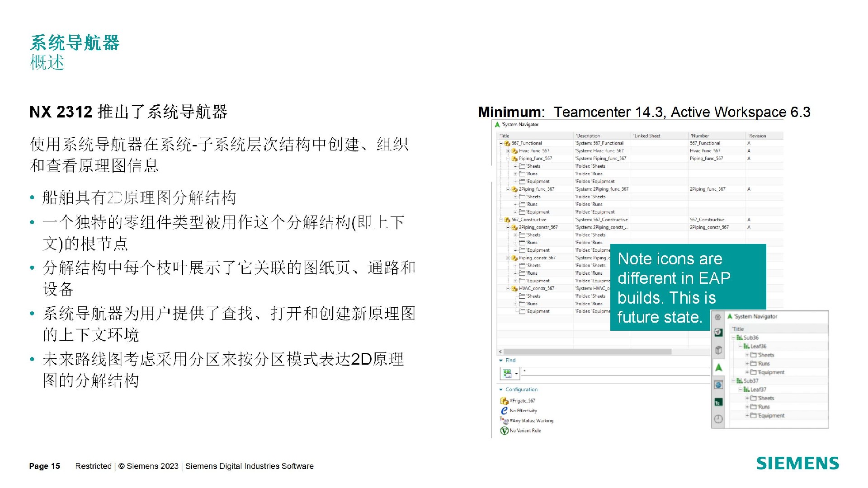Viewport: 868px width, 488px height.
Task: Click the Any Status Working revision rule icon
Action: 505,420
